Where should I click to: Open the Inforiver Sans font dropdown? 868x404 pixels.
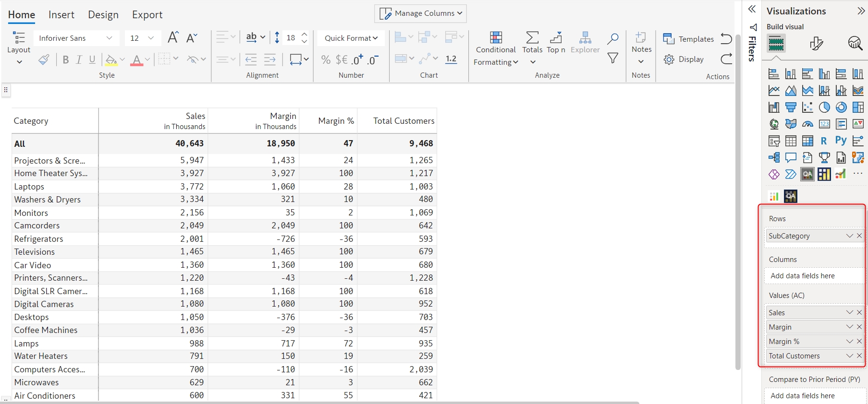[x=75, y=38]
